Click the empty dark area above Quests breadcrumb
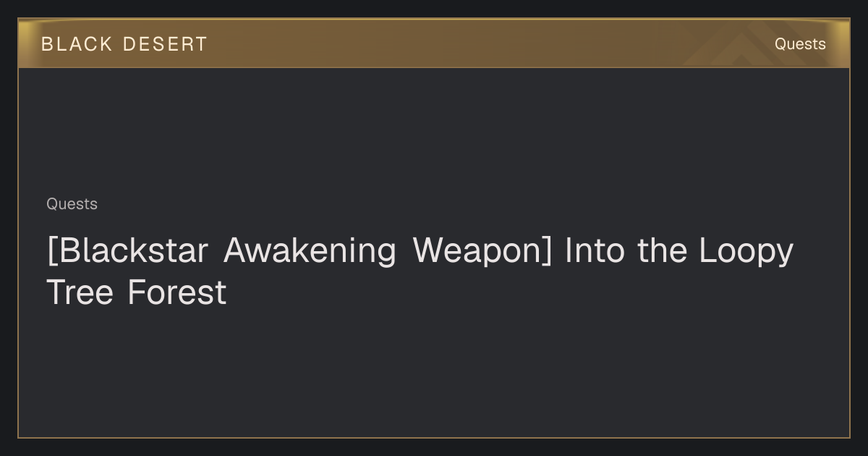 tap(434, 130)
